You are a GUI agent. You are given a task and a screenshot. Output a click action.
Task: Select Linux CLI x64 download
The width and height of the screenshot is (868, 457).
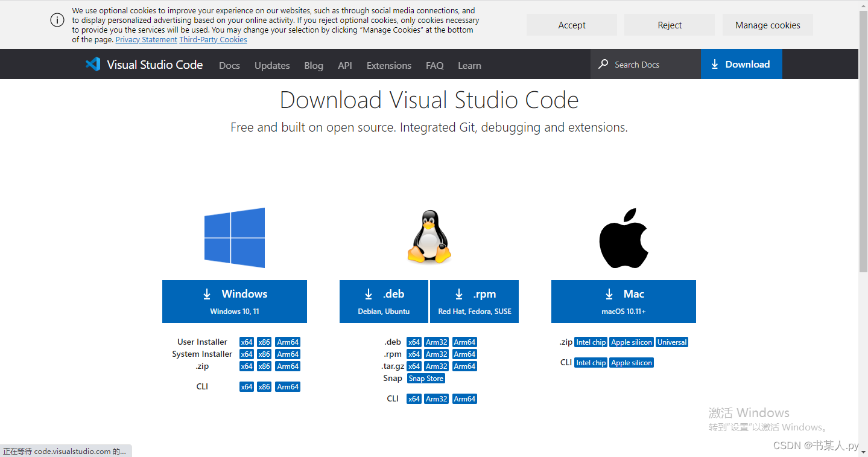[x=414, y=399]
